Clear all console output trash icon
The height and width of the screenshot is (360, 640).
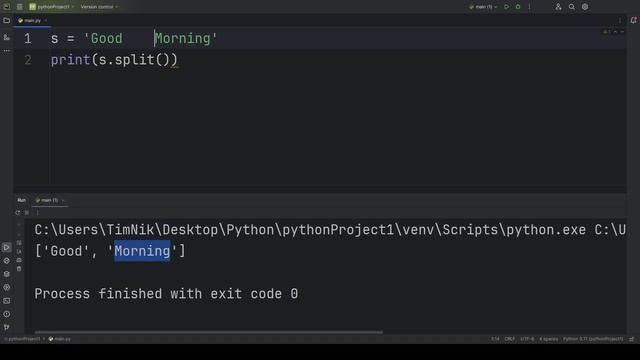point(19,269)
